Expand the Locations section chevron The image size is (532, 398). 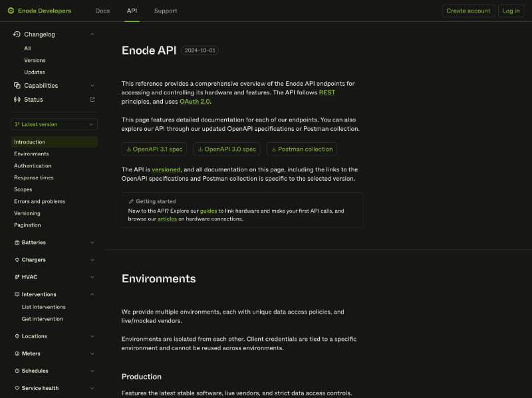pyautogui.click(x=92, y=336)
